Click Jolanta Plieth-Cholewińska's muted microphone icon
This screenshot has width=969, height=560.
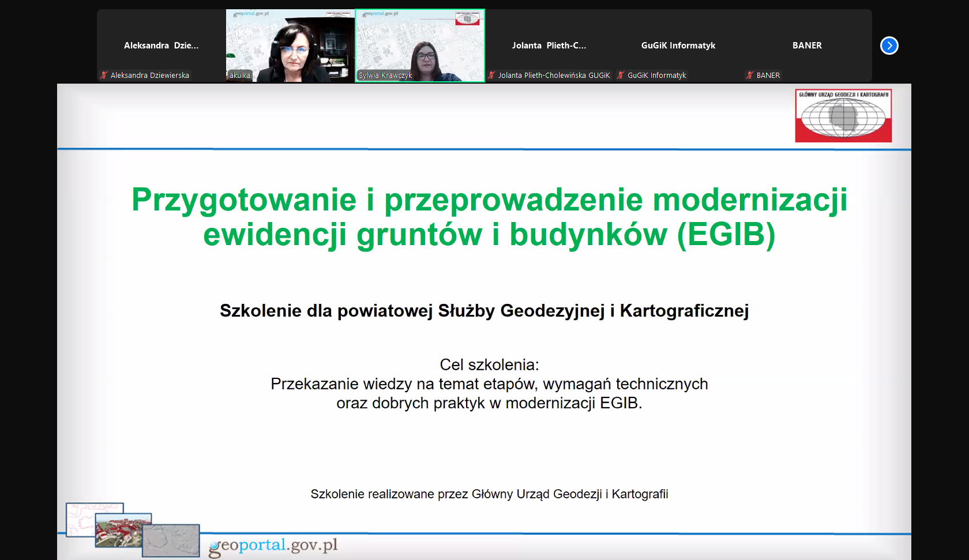coord(491,75)
